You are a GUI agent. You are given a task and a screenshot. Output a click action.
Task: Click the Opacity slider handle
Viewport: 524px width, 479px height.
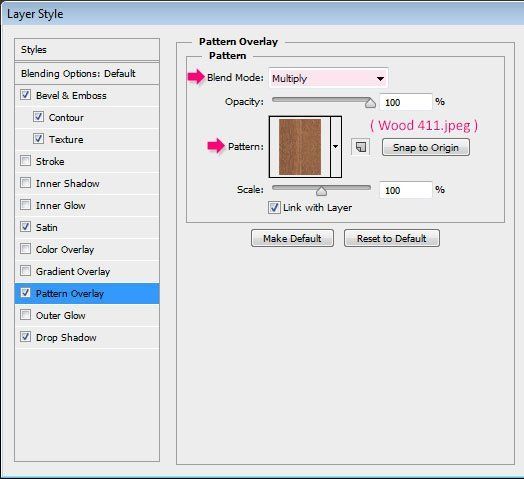tap(370, 103)
